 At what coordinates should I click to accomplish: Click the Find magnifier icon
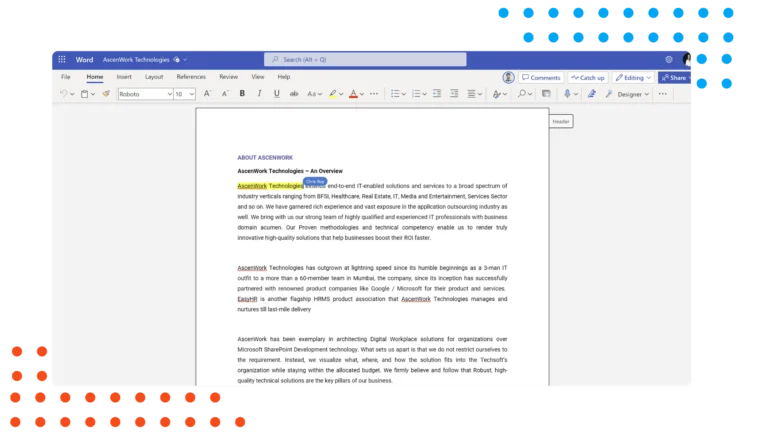click(x=522, y=94)
